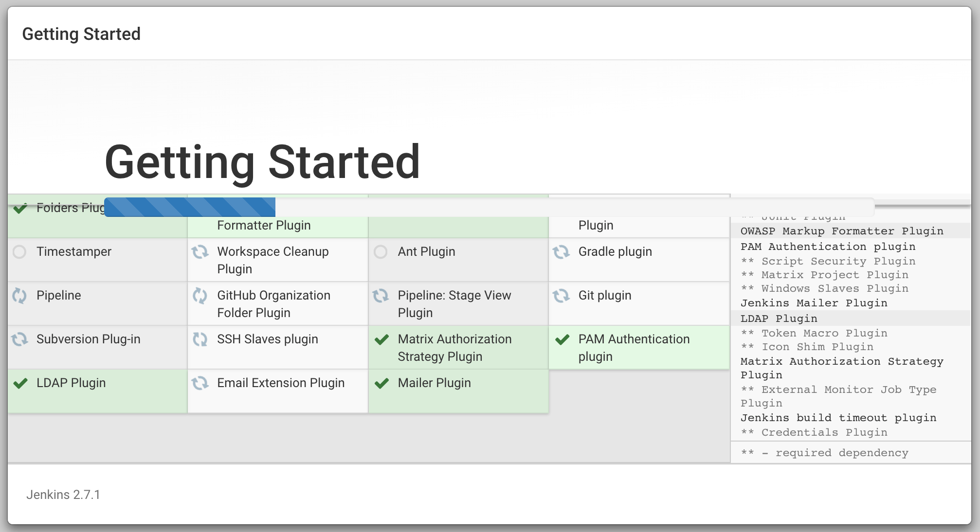Click the Pipeline installing spinner icon
980x532 pixels.
pos(19,296)
